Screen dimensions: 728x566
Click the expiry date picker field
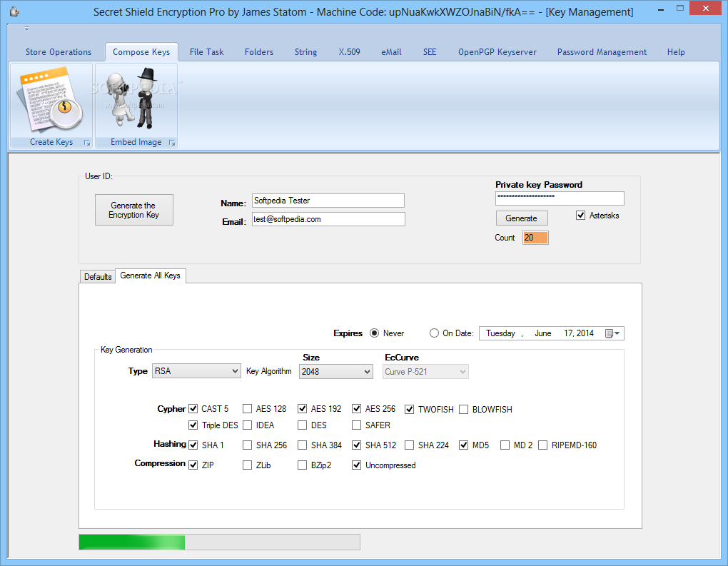point(551,333)
